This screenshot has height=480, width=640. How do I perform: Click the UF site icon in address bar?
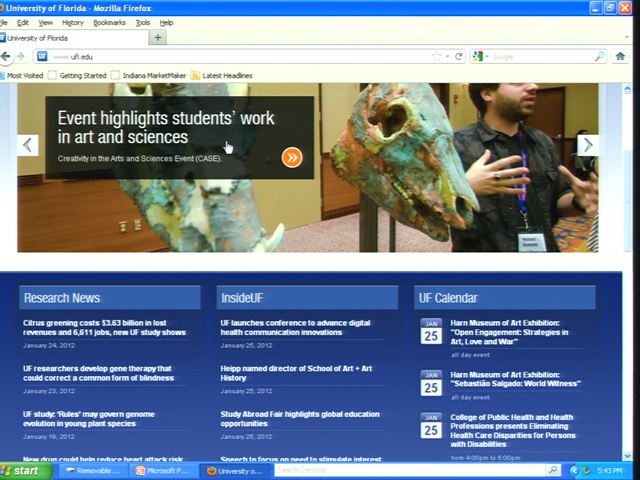point(42,56)
